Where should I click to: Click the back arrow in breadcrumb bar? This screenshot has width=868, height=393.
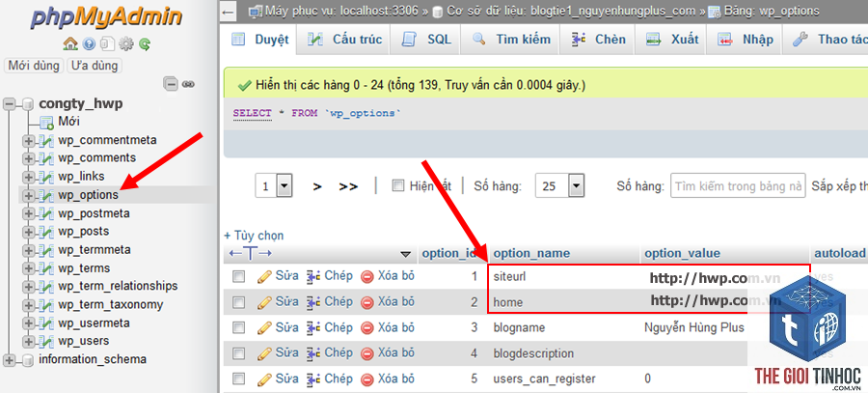(226, 11)
